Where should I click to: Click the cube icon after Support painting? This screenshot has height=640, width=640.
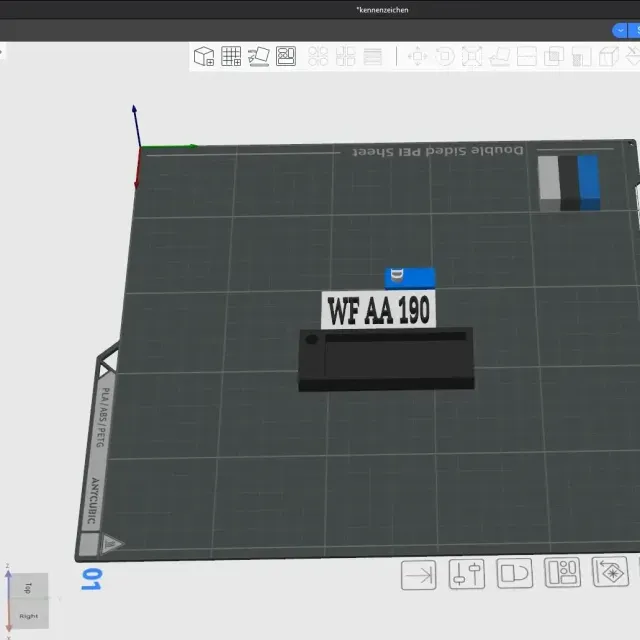click(609, 56)
